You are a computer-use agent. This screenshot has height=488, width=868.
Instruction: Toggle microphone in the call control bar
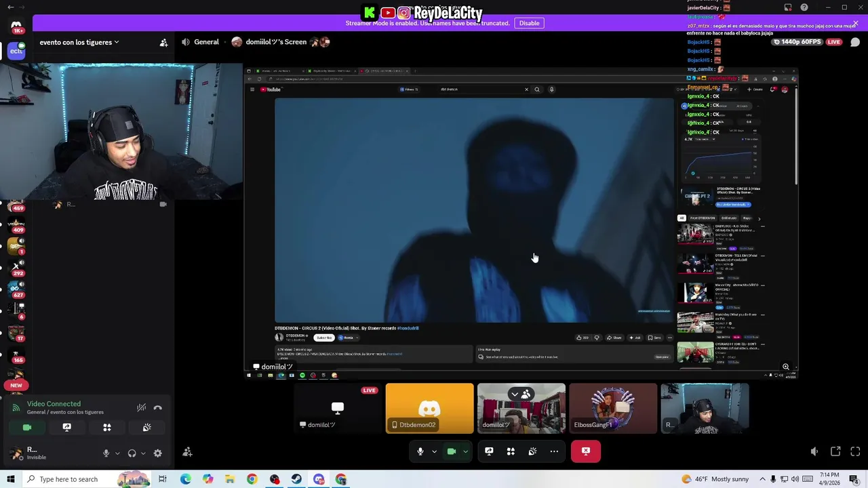(x=420, y=451)
